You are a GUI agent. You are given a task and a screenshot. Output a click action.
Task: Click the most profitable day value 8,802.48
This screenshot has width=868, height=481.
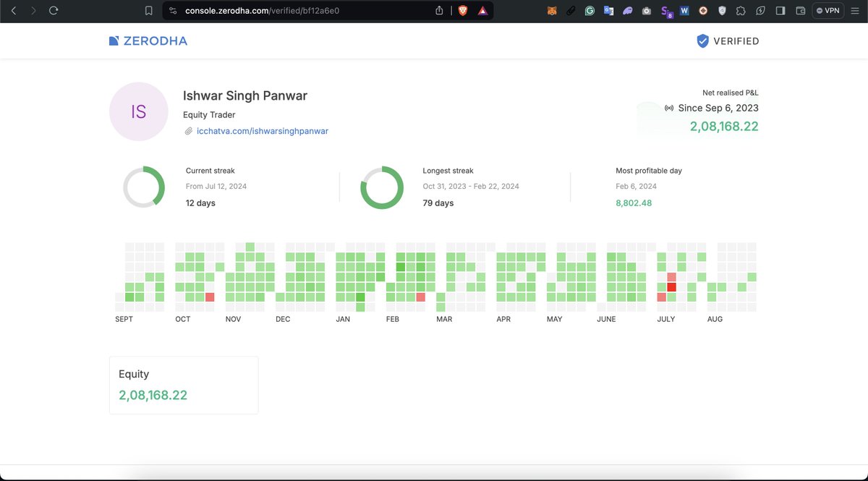(634, 203)
